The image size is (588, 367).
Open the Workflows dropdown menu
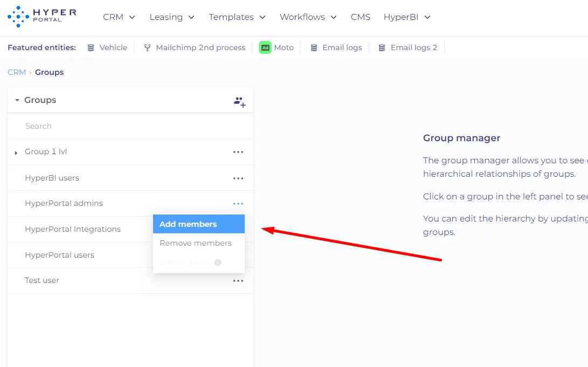(x=308, y=17)
